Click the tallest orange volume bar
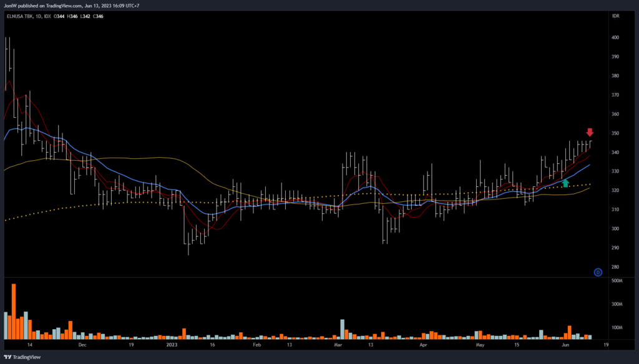 click(x=14, y=311)
